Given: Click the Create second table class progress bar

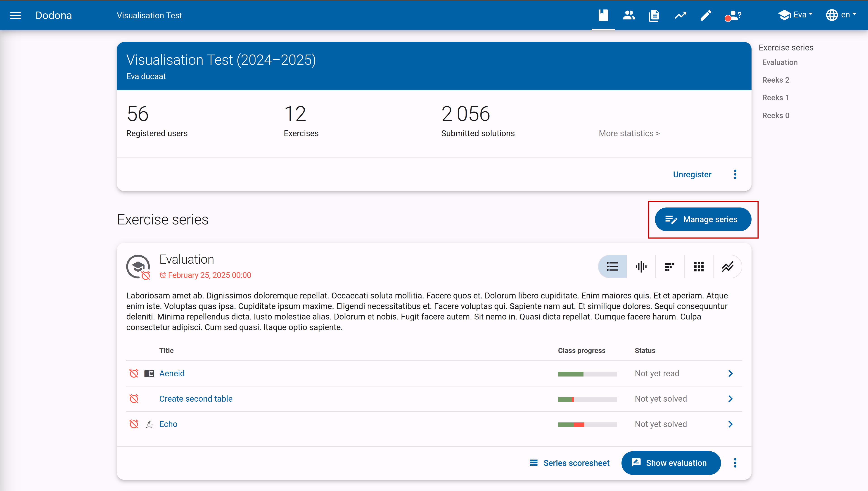Looking at the screenshot, I should 587,399.
